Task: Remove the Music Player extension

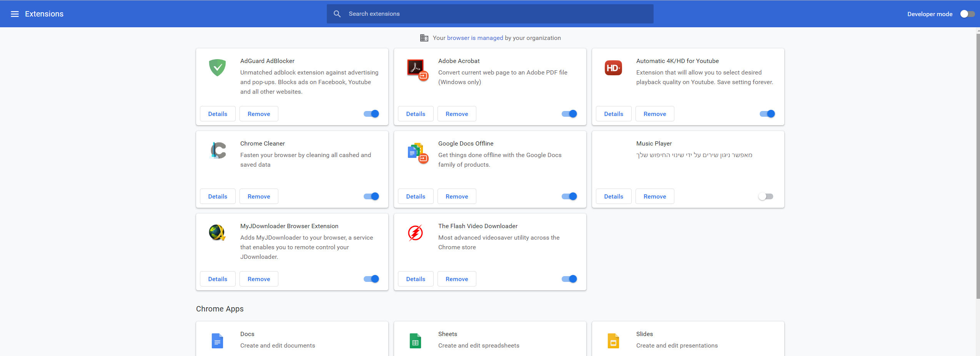Action: (x=655, y=196)
